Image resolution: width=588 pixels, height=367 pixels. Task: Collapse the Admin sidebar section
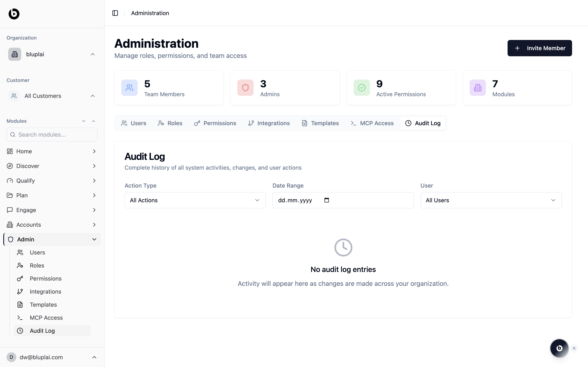(94, 239)
